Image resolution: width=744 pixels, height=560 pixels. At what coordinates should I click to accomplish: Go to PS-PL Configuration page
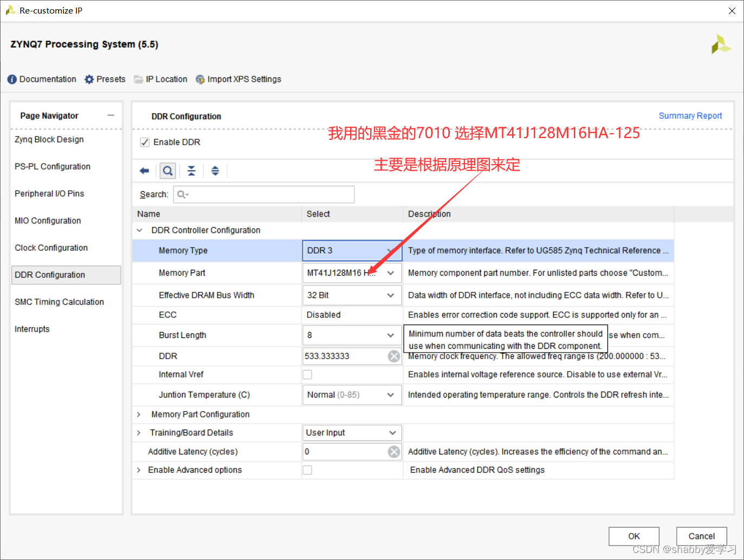[x=53, y=166]
